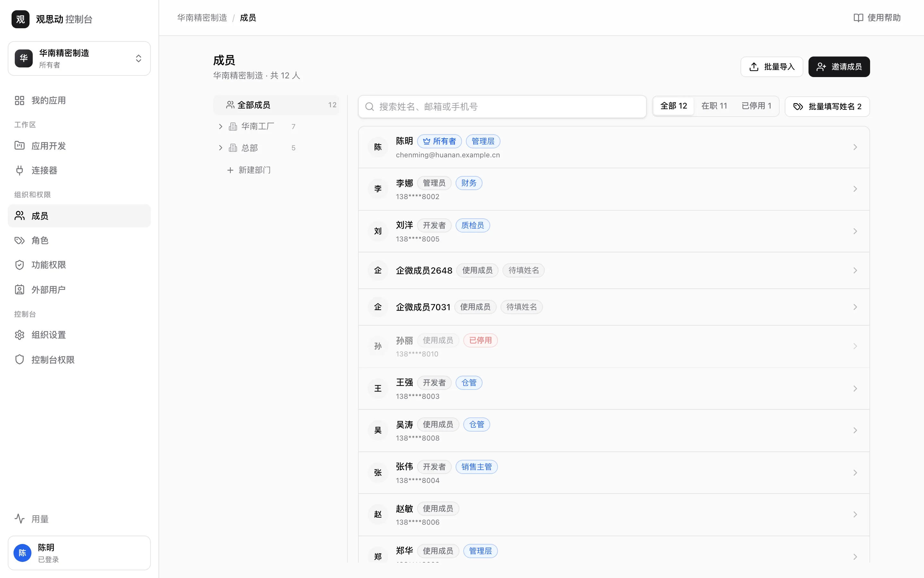Focus the 搜索姓名、邮箱或手机号 search field
The width and height of the screenshot is (924, 578).
coord(502,107)
